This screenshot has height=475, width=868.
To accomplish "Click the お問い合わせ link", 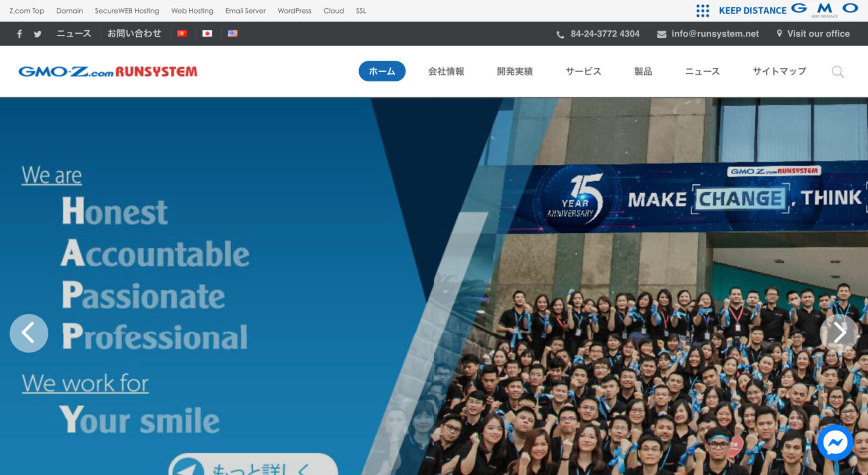I will point(134,34).
